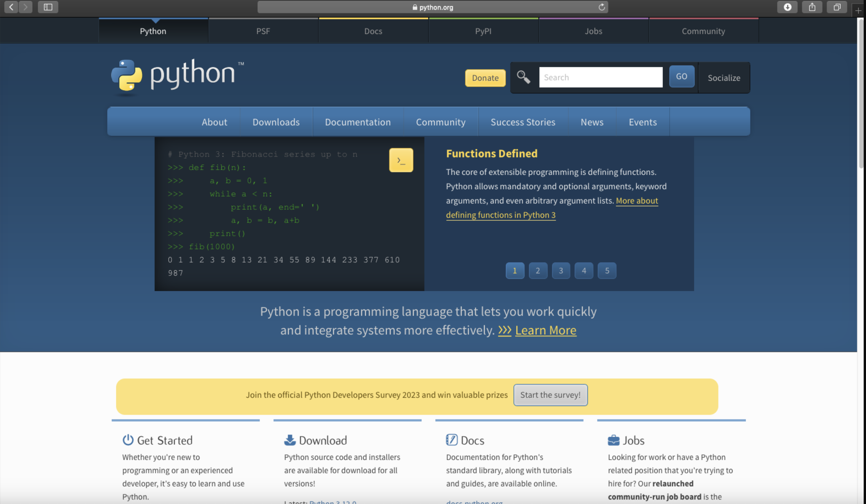
Task: Switch to slide 5 of carousel
Action: pos(607,271)
